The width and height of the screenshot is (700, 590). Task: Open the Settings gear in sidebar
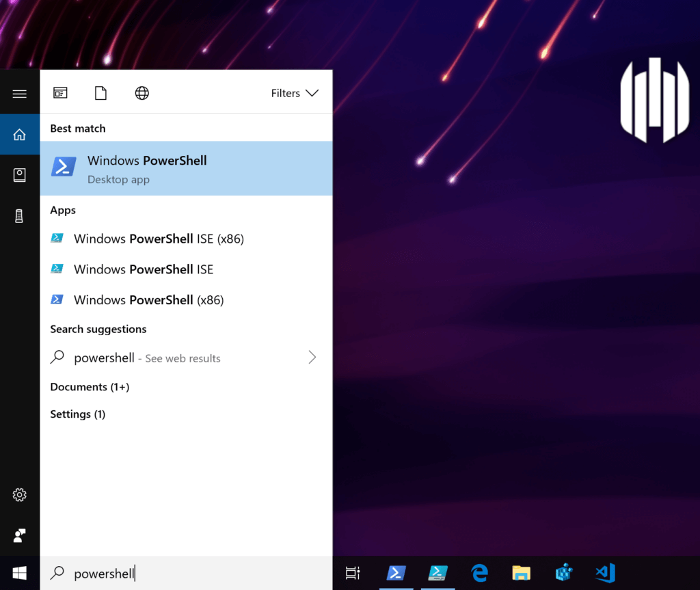click(x=19, y=494)
